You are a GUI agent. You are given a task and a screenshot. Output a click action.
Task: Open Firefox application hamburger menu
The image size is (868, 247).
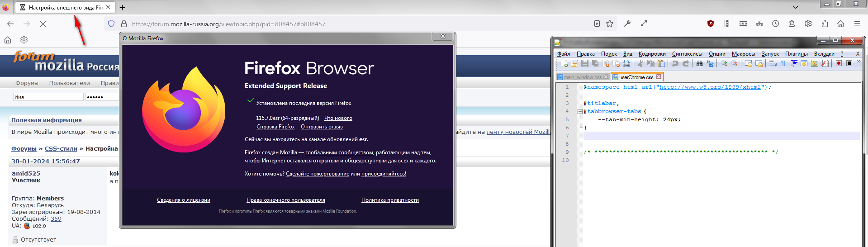click(x=857, y=24)
